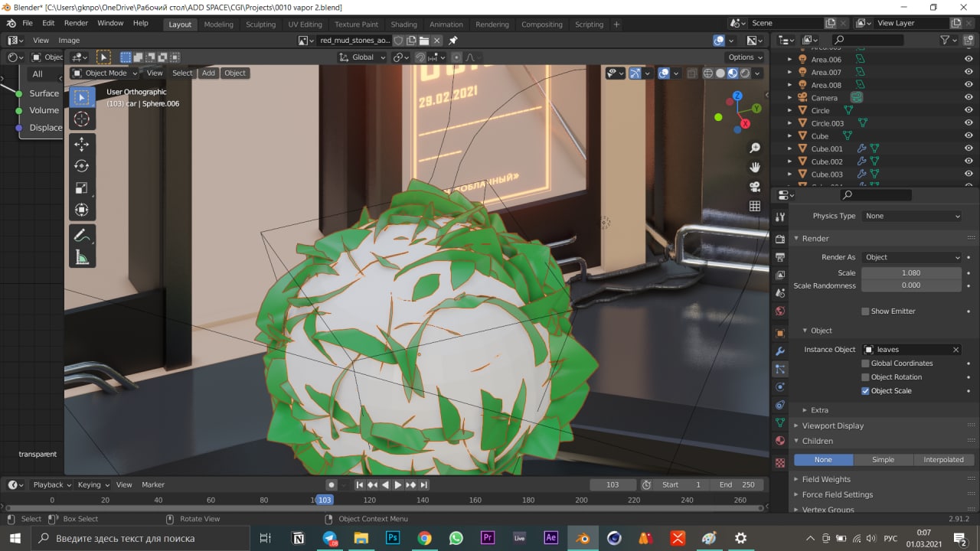The height and width of the screenshot is (551, 980).
Task: Clear leaves instance object
Action: pos(955,350)
